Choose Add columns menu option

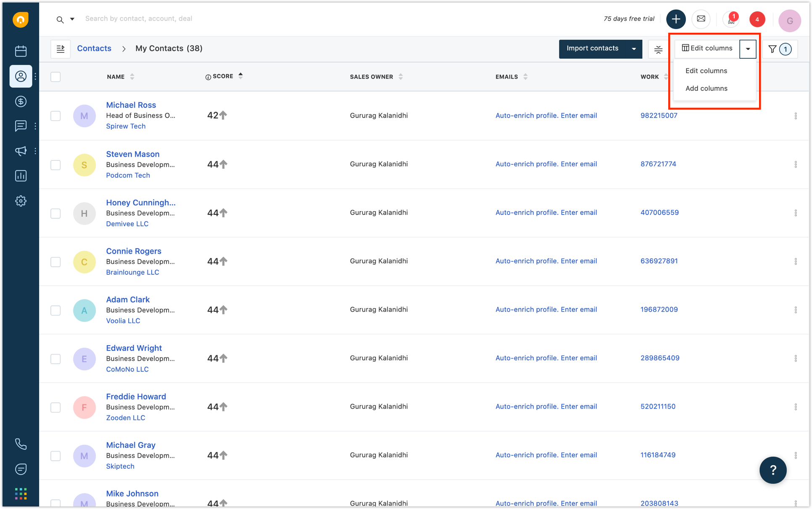[x=706, y=88]
